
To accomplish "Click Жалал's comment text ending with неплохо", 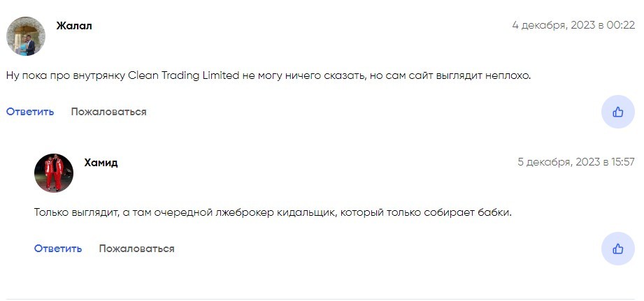I will (x=269, y=76).
